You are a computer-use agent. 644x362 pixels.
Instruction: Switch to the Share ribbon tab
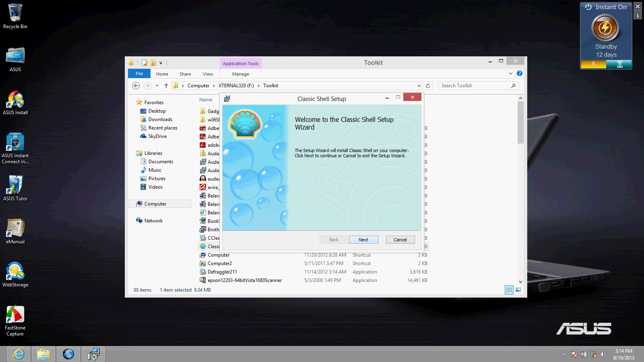pos(185,74)
